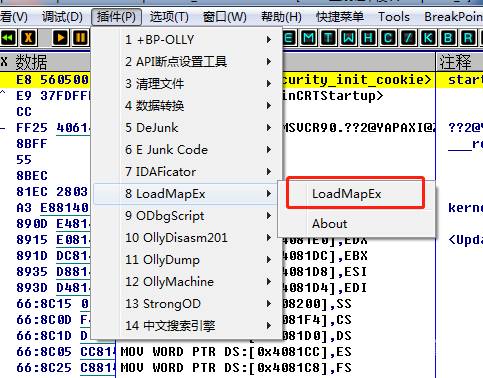Expand the IDAFicator plugin submenu

pyautogui.click(x=186, y=172)
